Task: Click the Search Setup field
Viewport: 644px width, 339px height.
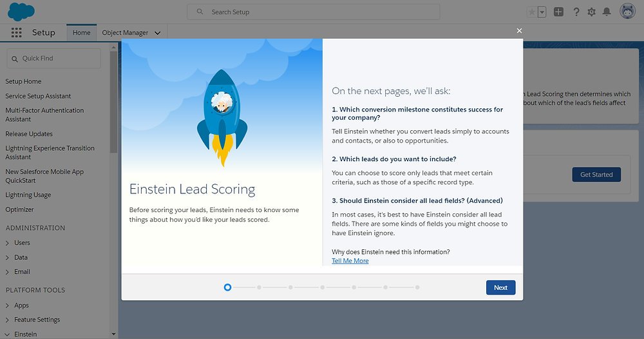Action: pyautogui.click(x=314, y=12)
